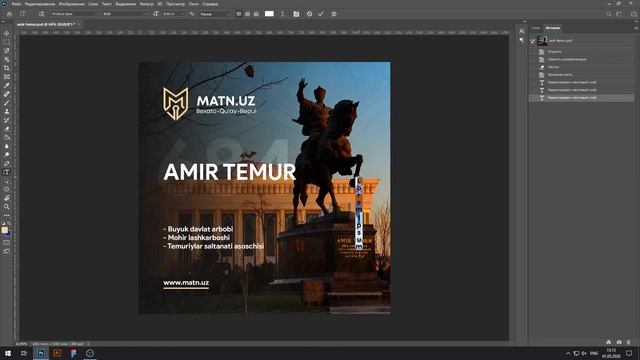Screen dimensions: 640x360
Task: Click the Illustrator taskbar icon
Action: point(57,353)
